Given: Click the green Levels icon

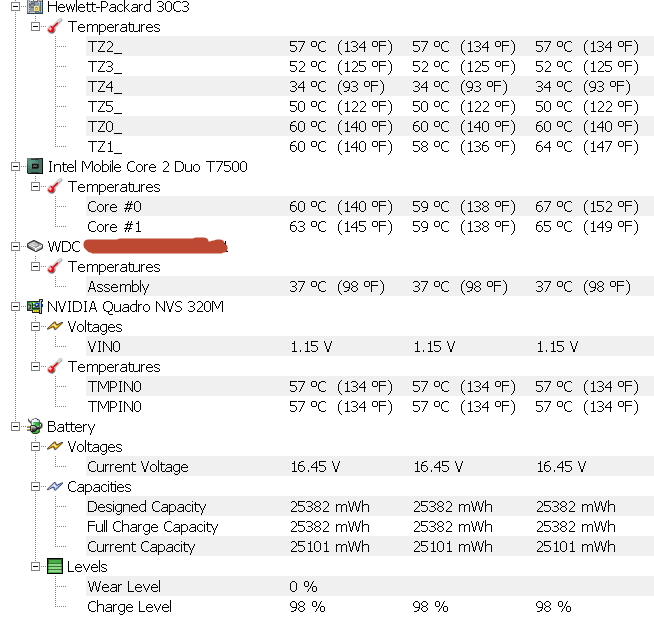Looking at the screenshot, I should [55, 566].
